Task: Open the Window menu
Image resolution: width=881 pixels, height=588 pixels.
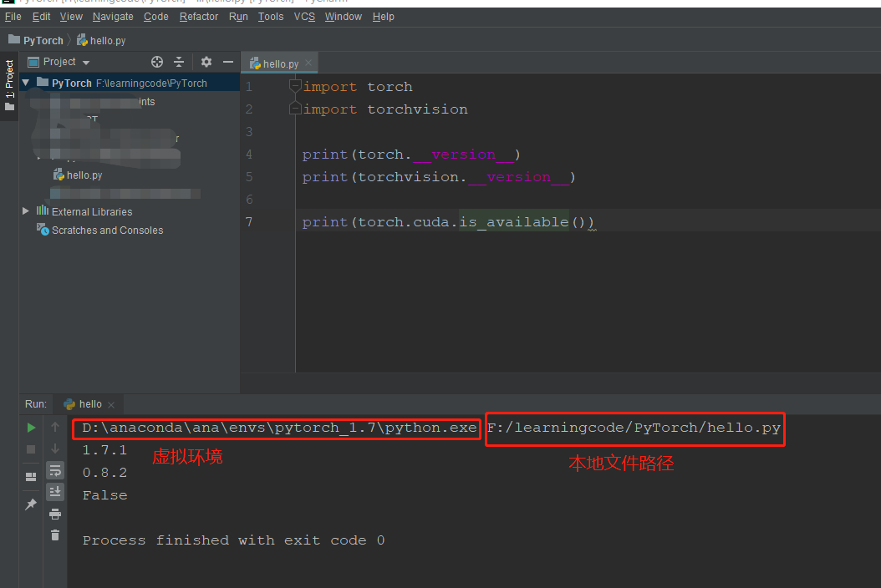Action: pyautogui.click(x=343, y=17)
